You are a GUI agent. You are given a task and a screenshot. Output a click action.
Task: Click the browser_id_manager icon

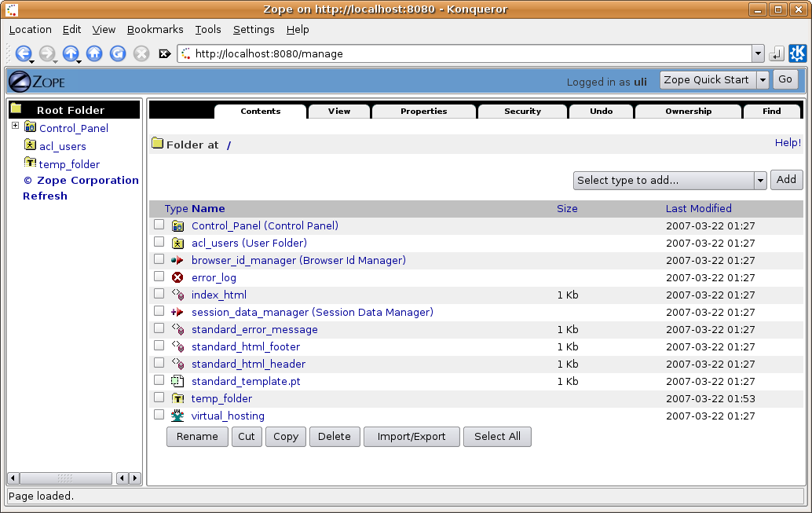(177, 260)
